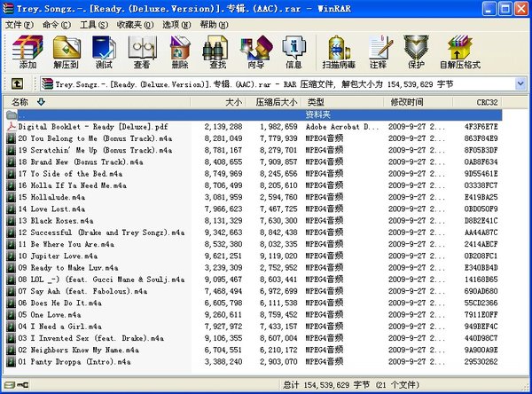The width and height of the screenshot is (532, 394).
Task: Click the 自解压格式 (SFX) toolbar icon
Action: [x=460, y=52]
